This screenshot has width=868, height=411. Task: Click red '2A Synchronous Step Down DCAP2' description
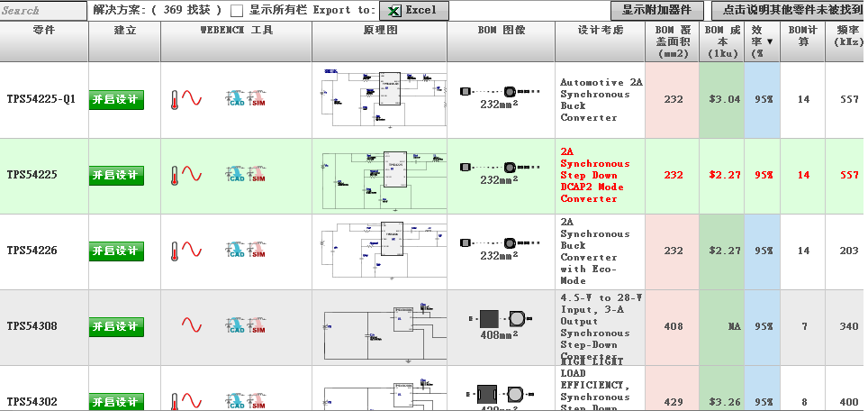click(x=595, y=175)
